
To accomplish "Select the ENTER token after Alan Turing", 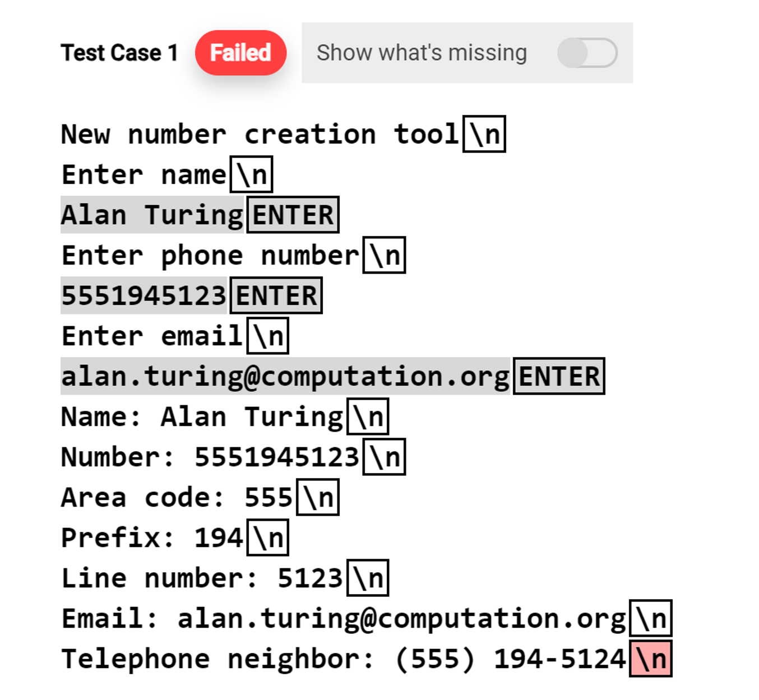I will [x=292, y=214].
